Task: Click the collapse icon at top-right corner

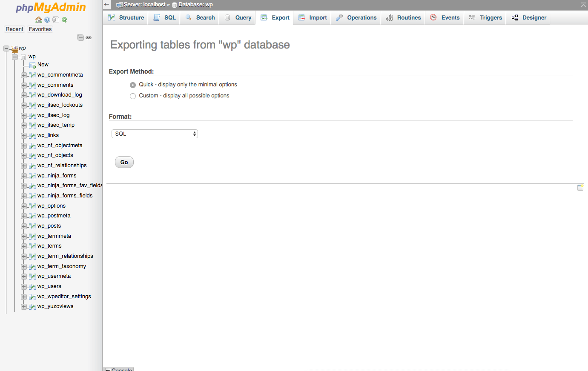Action: point(583,5)
